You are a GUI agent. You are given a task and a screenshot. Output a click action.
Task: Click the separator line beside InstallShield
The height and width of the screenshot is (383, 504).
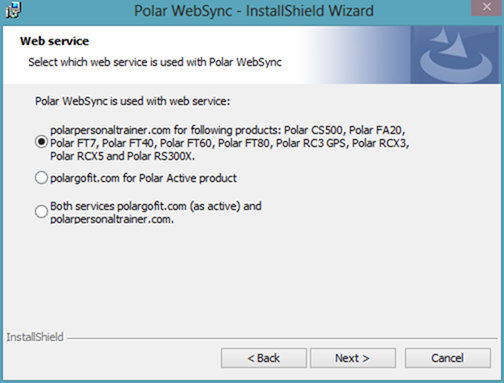tap(283, 339)
